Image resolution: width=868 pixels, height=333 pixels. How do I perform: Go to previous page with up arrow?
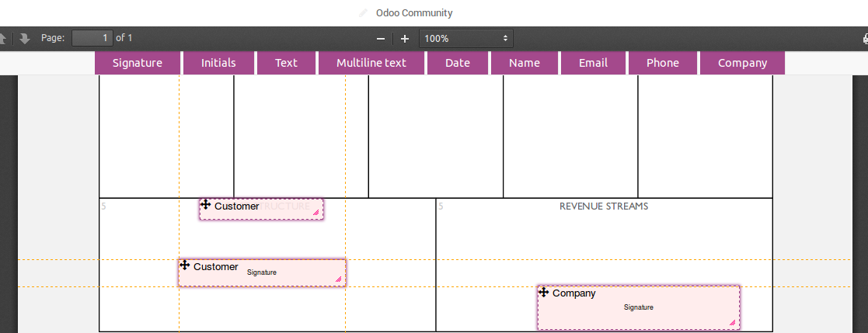(x=3, y=39)
